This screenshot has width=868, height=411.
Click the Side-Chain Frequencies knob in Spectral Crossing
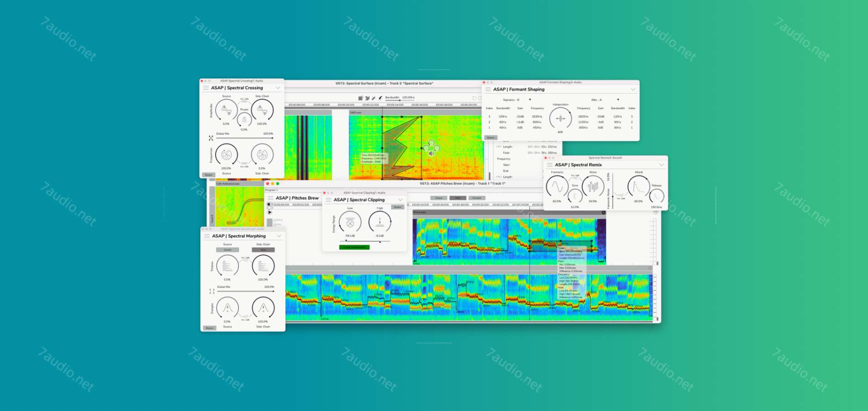pyautogui.click(x=262, y=154)
